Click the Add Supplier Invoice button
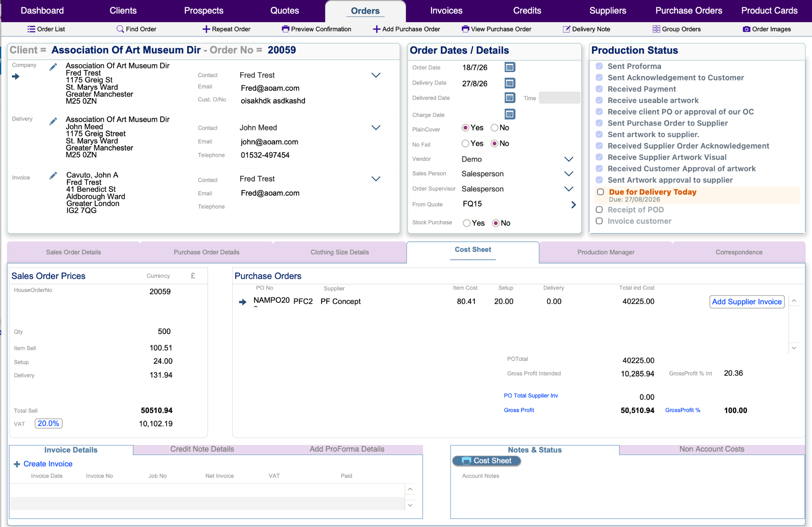 point(747,302)
